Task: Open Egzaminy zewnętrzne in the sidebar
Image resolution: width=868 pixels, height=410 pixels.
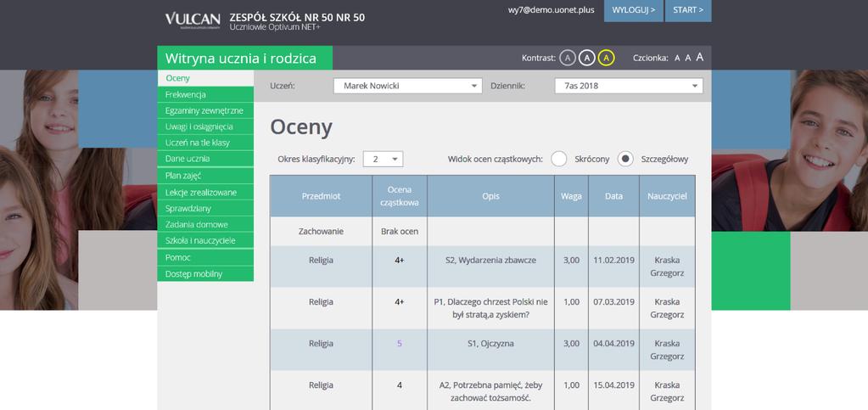Action: point(205,111)
